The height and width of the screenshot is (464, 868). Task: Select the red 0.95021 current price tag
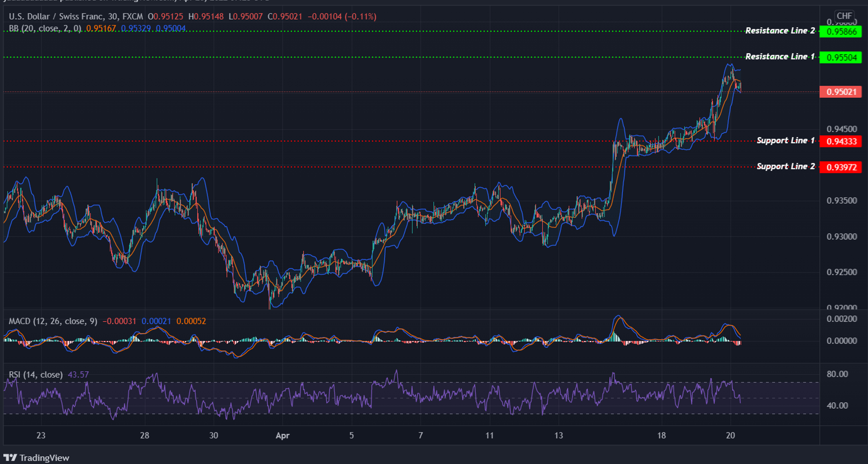[840, 91]
